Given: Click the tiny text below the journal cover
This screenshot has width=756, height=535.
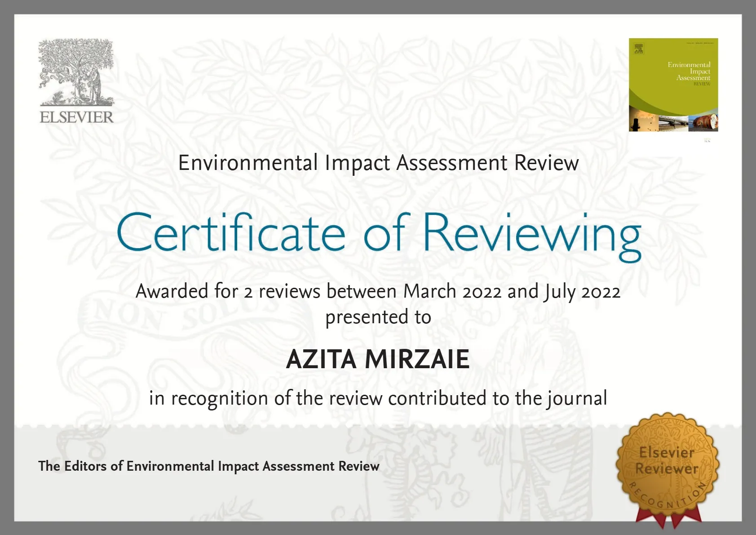Looking at the screenshot, I should coord(707,140).
